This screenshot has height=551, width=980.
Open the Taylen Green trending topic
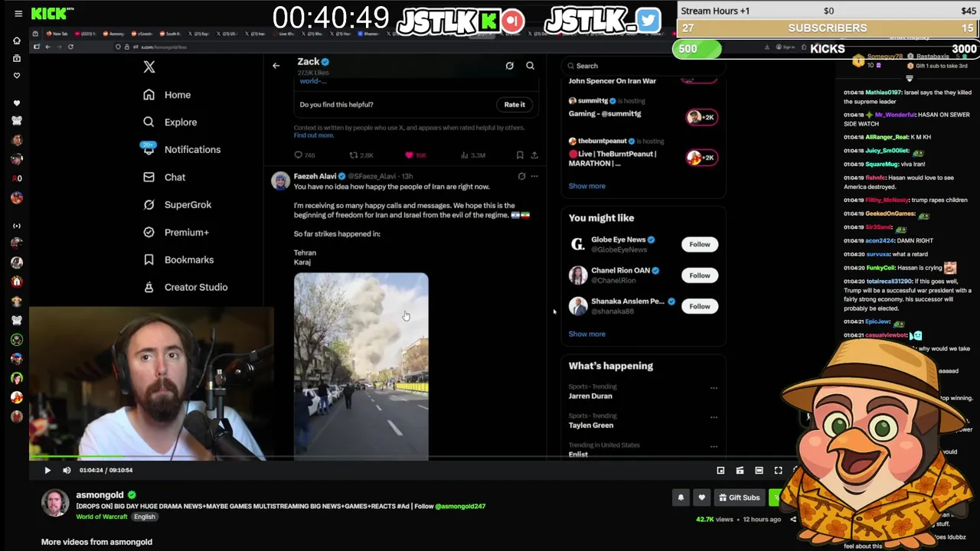[x=590, y=425]
